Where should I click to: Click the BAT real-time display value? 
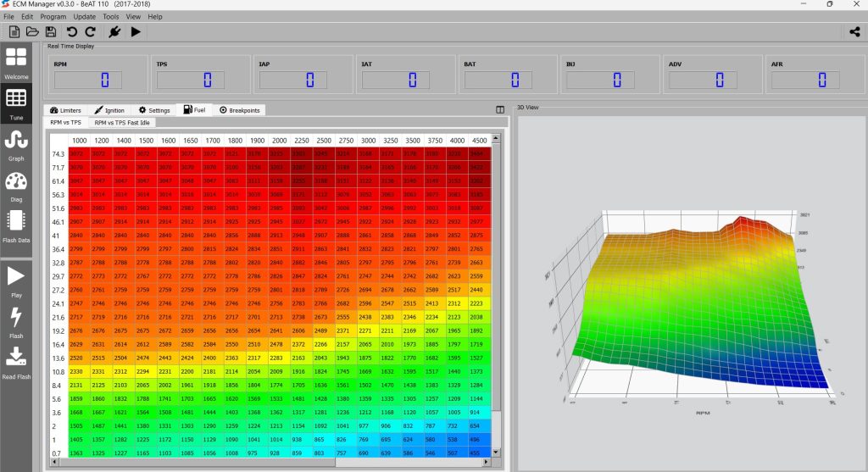click(498, 81)
